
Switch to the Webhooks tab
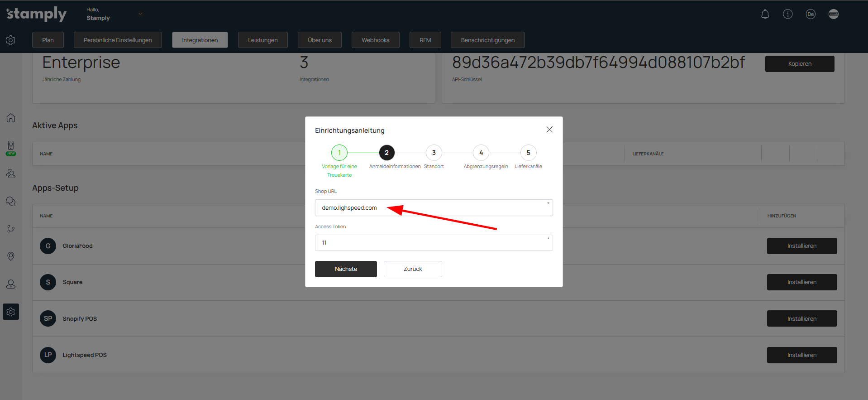[x=375, y=40]
